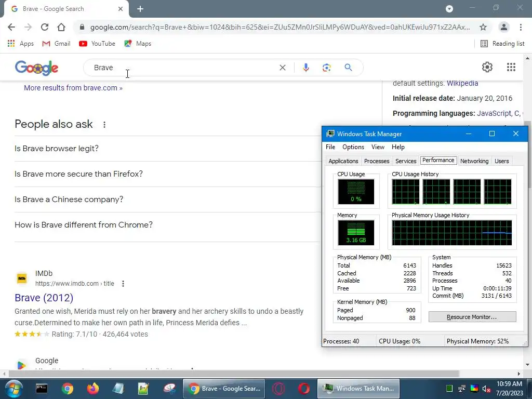Click the CPU Usage 0 % gauge
This screenshot has height=399, width=532.
pos(356,192)
